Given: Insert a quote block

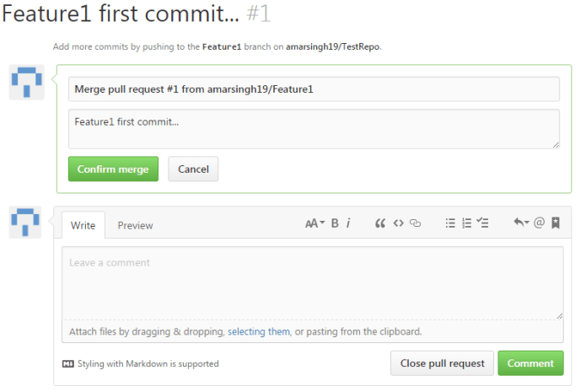Looking at the screenshot, I should [x=380, y=223].
